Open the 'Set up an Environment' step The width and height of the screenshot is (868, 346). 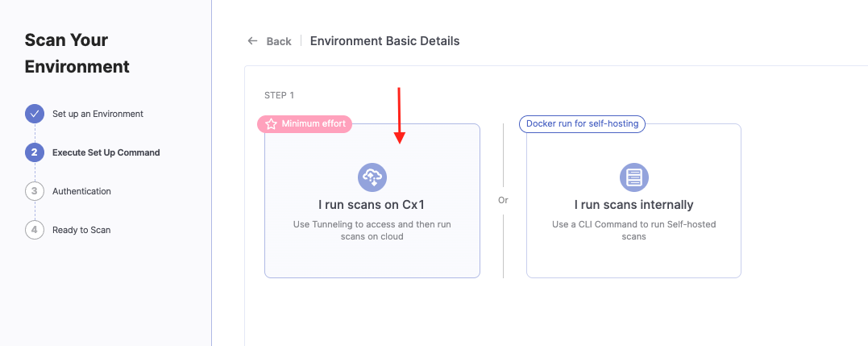click(x=98, y=114)
